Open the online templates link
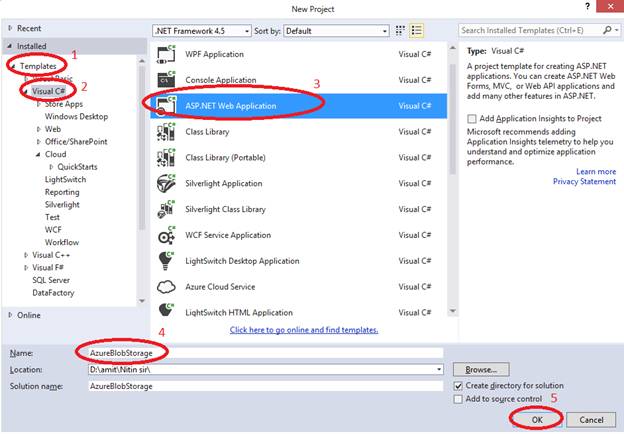This screenshot has height=434, width=624. tap(304, 330)
